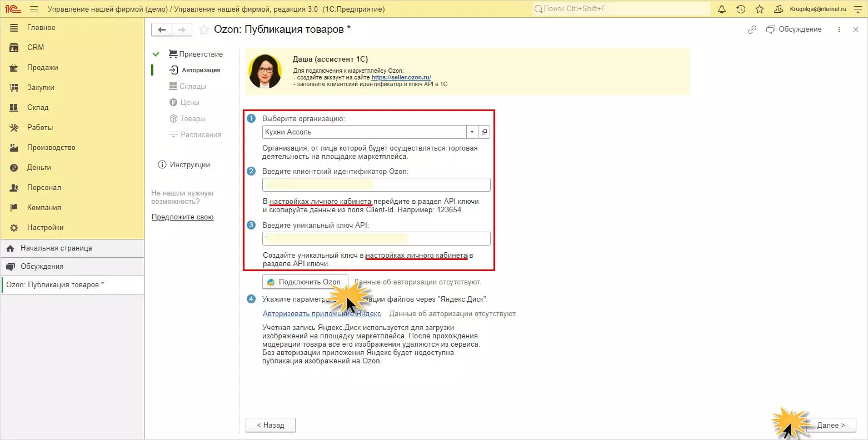Click the Назад button
The height and width of the screenshot is (440, 868).
coord(271,425)
